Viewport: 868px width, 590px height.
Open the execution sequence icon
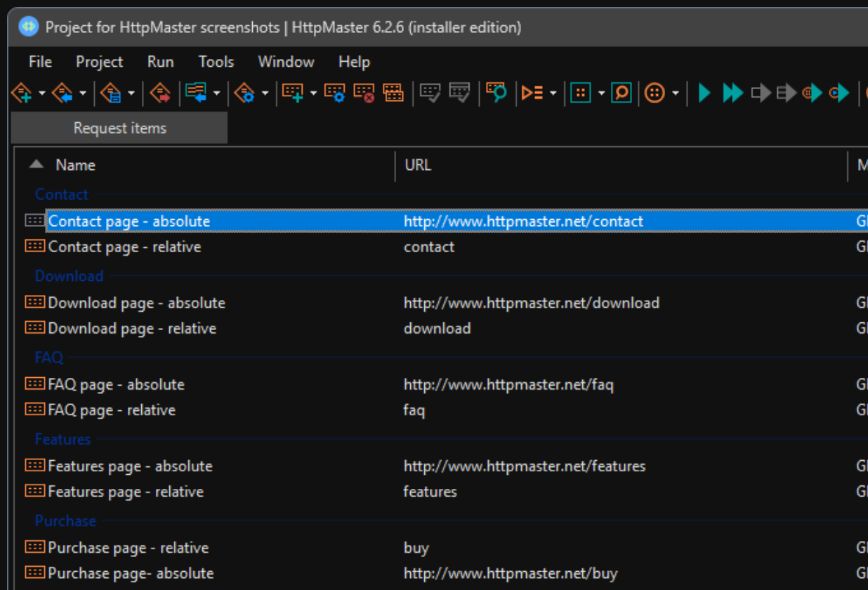point(532,92)
